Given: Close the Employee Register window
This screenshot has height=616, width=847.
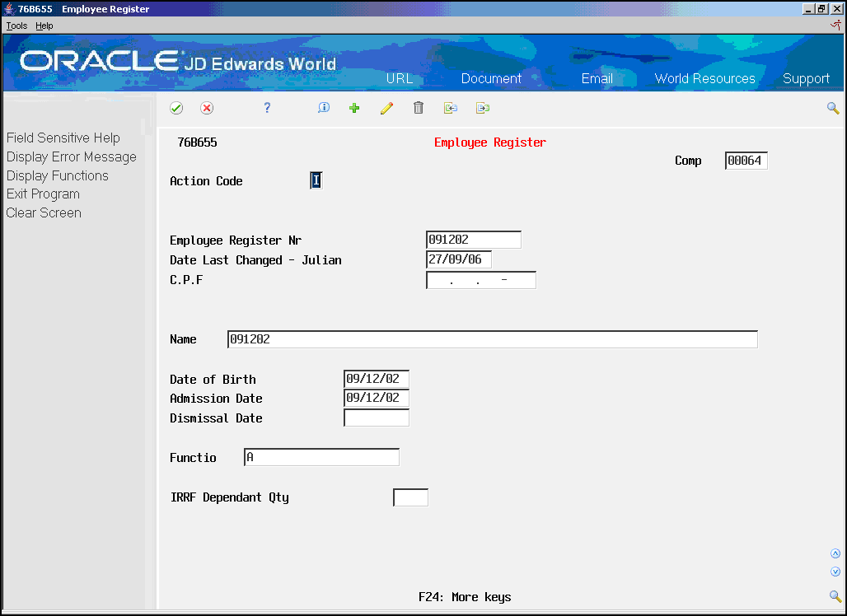Looking at the screenshot, I should coord(836,8).
